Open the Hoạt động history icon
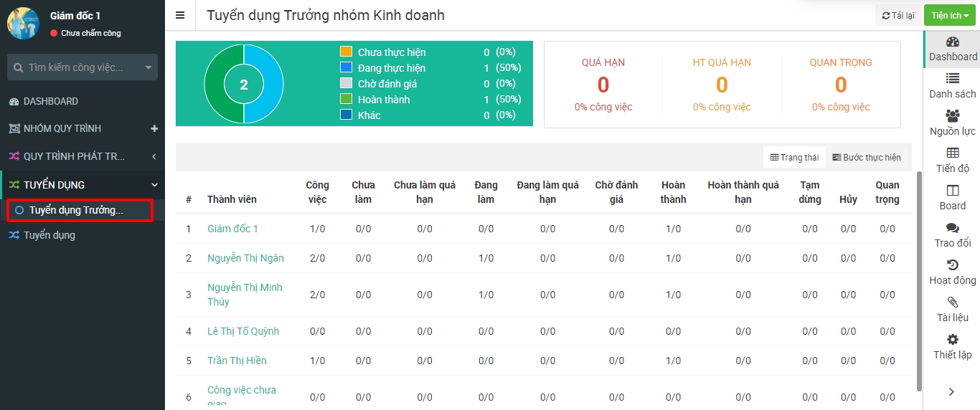This screenshot has width=980, height=410. click(x=953, y=265)
